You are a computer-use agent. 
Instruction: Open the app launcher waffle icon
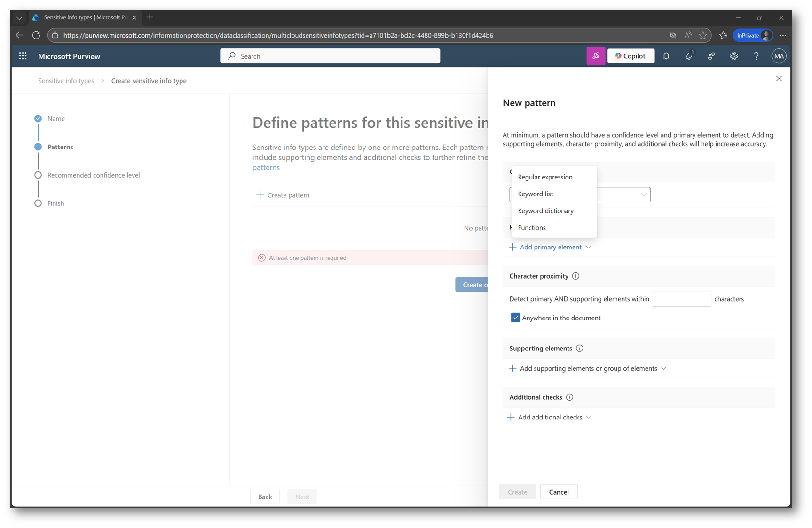(x=23, y=56)
